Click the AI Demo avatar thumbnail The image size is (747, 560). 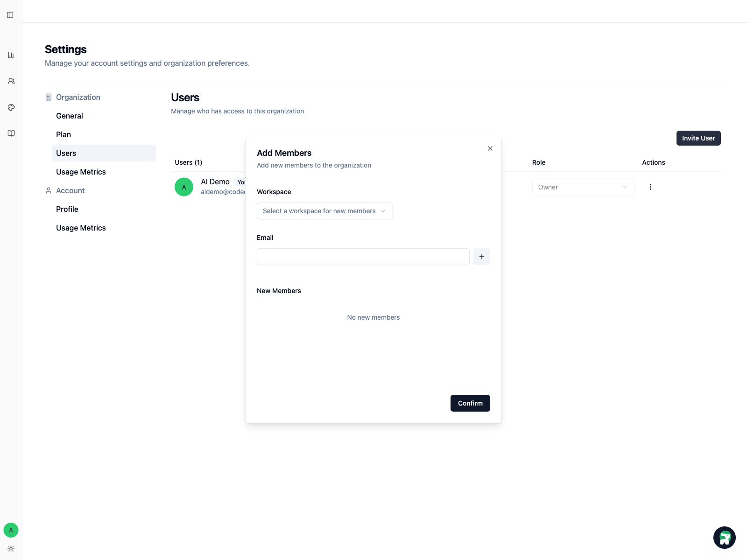click(x=183, y=187)
